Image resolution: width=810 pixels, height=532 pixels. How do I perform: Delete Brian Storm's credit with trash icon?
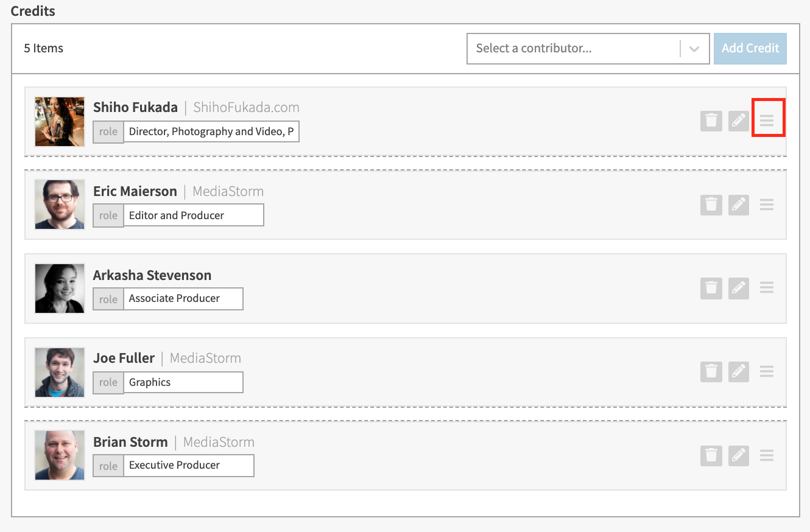[x=711, y=455]
